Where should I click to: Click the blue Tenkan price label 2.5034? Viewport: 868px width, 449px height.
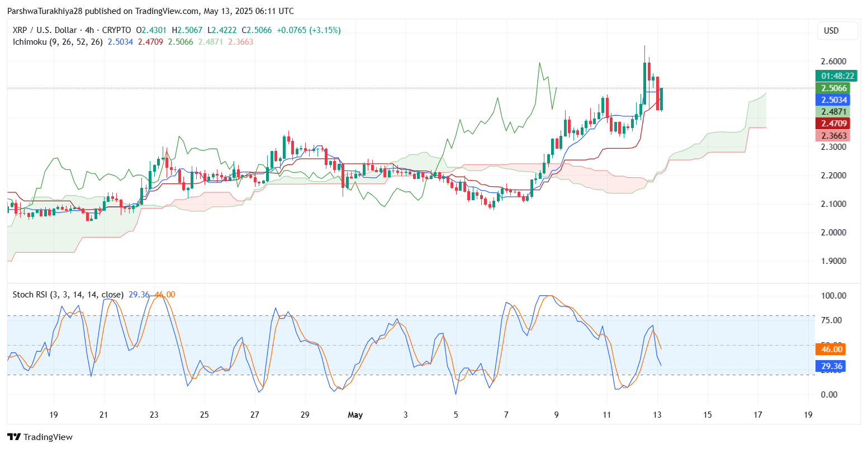coord(835,100)
